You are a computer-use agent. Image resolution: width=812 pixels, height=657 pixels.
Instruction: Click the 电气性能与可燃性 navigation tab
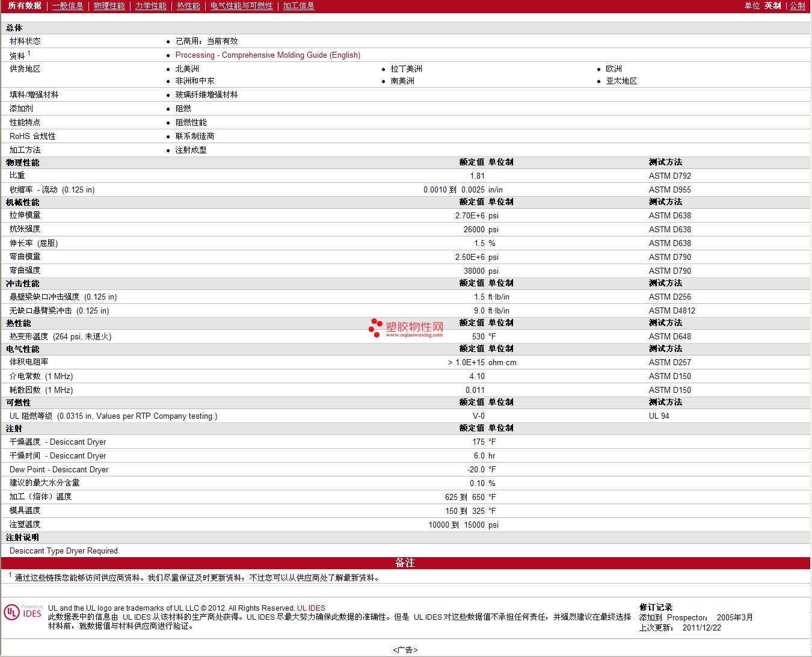[241, 6]
